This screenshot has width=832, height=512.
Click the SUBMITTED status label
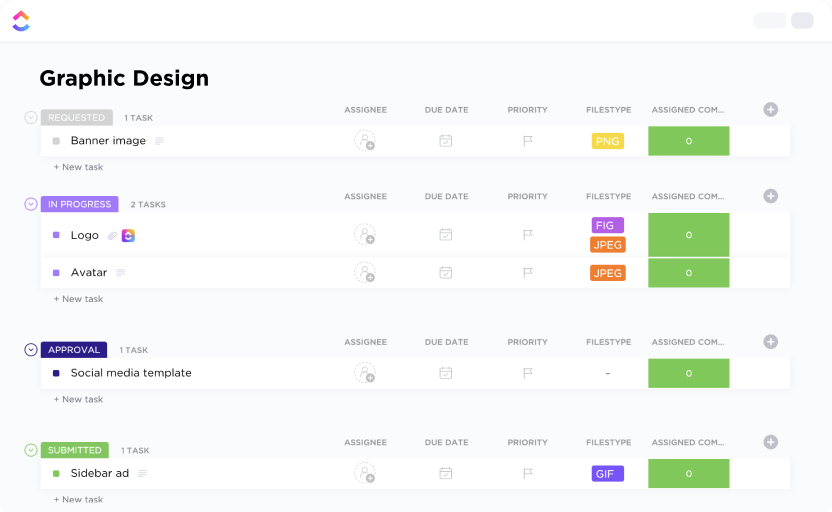tap(75, 450)
